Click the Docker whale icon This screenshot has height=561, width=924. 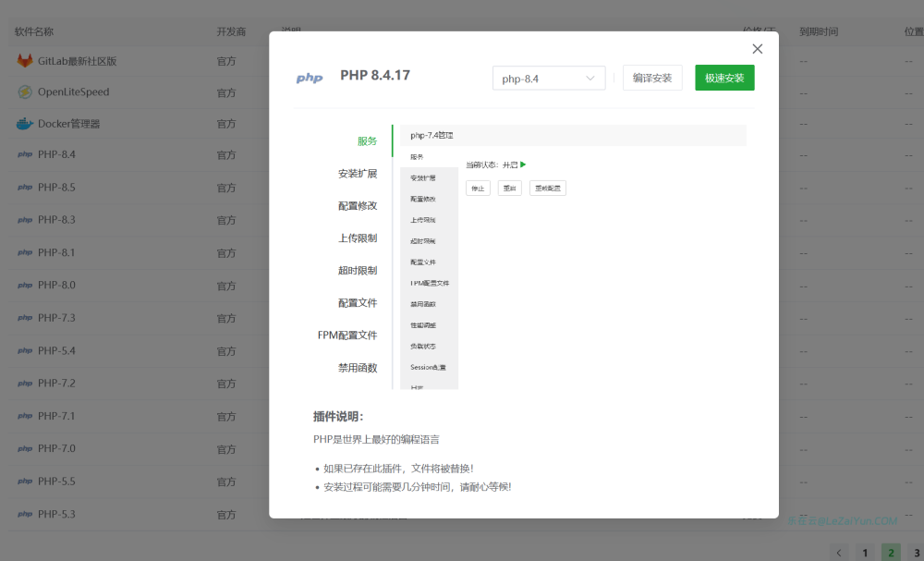pyautogui.click(x=25, y=124)
